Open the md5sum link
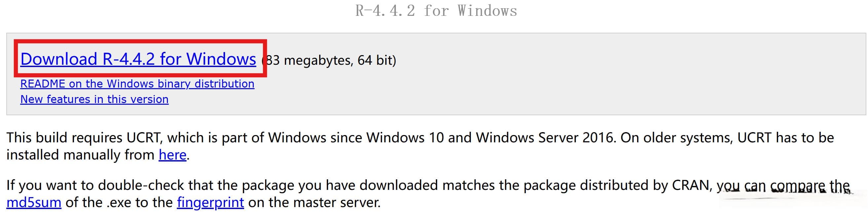 point(34,202)
